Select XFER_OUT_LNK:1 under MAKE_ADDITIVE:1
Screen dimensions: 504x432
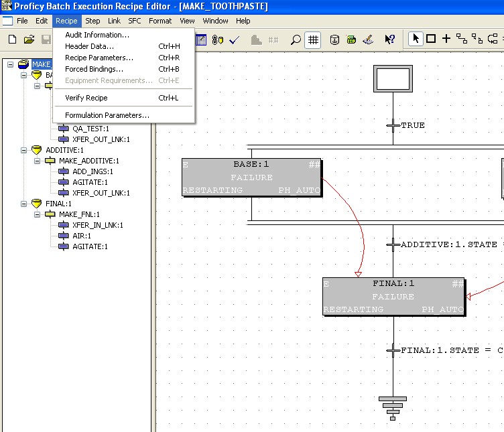[101, 193]
